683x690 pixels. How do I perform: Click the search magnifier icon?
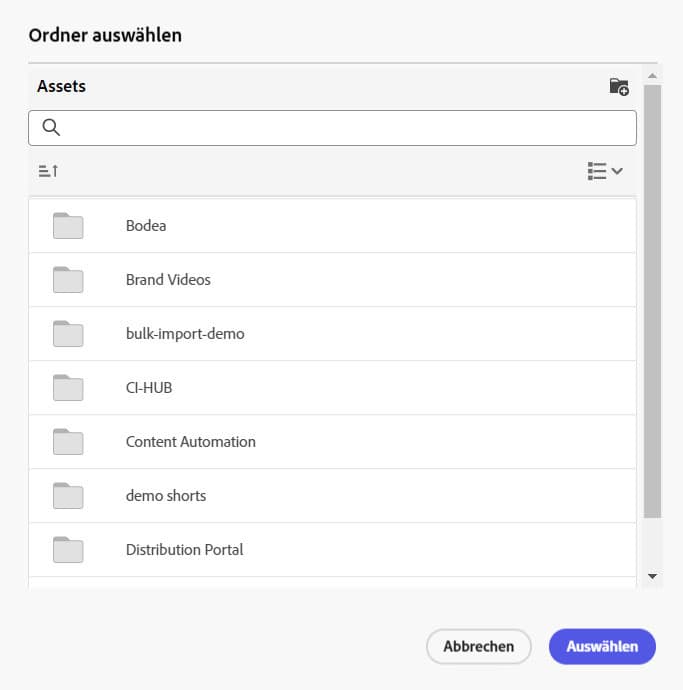click(51, 128)
